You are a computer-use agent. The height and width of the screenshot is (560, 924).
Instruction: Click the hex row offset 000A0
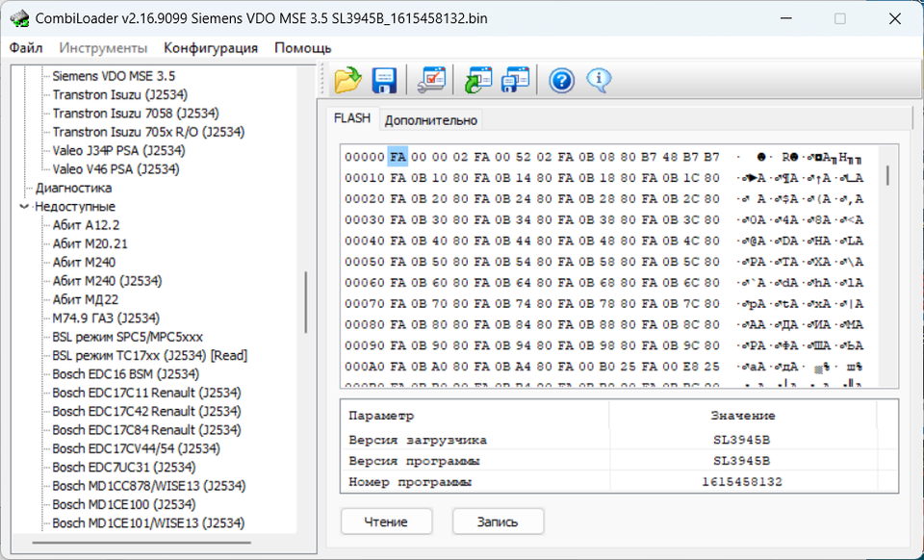365,367
